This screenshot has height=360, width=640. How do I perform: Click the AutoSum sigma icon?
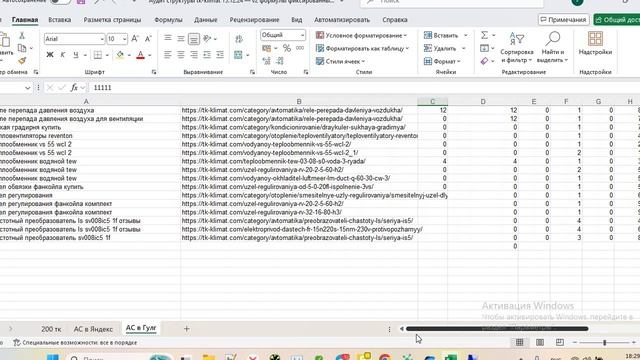[x=484, y=35]
